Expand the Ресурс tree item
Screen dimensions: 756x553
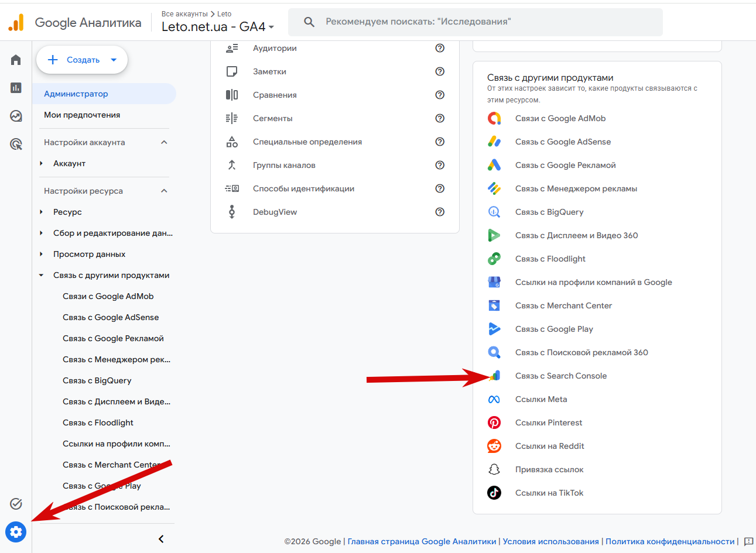(41, 212)
